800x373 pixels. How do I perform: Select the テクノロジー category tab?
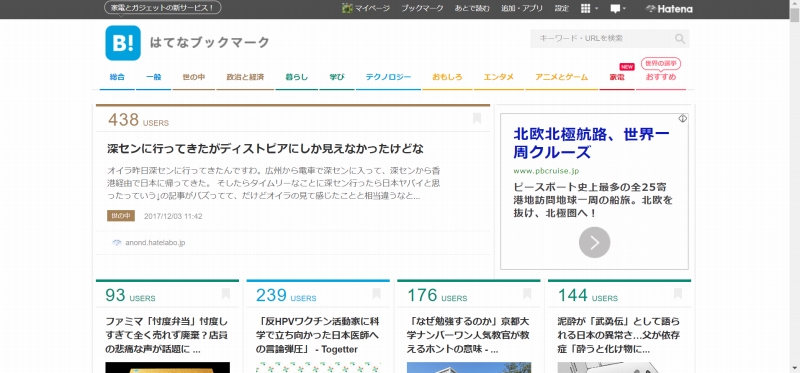click(388, 78)
